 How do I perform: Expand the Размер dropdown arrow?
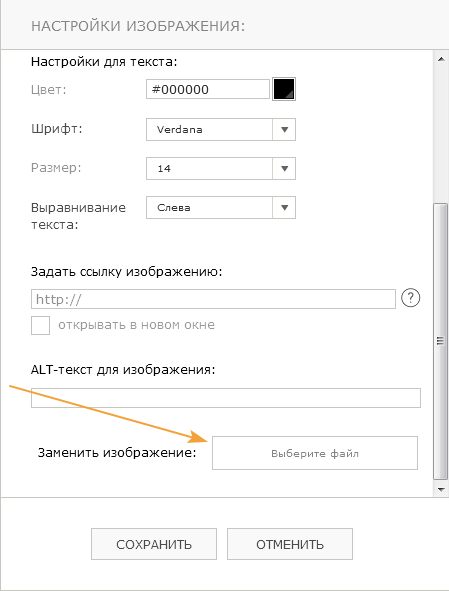coord(284,168)
